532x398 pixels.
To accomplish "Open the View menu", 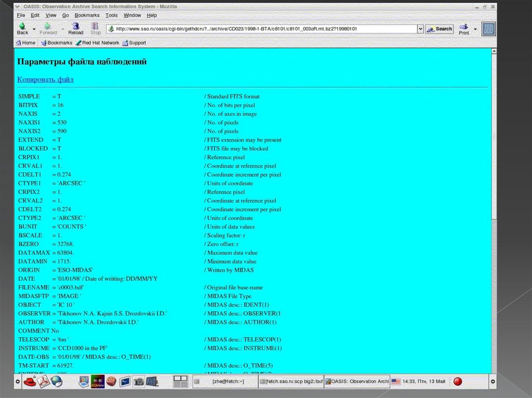I will 51,15.
